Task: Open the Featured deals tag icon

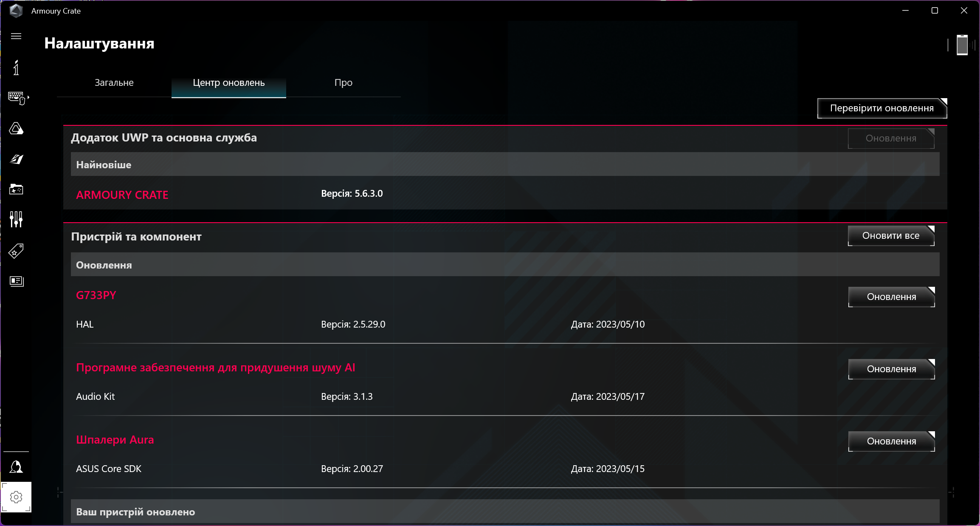Action: 16,251
